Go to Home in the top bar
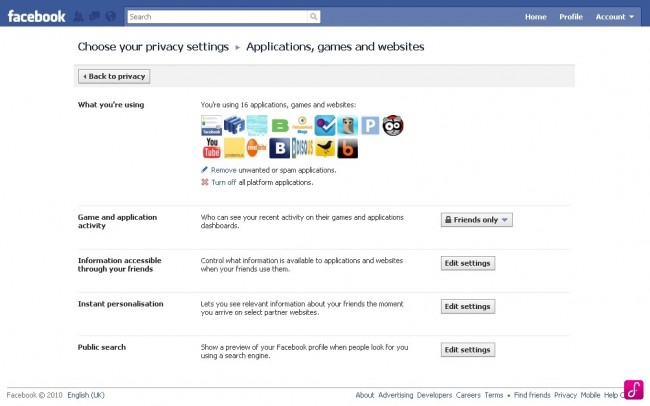Image resolution: width=650 pixels, height=406 pixels. coord(536,17)
